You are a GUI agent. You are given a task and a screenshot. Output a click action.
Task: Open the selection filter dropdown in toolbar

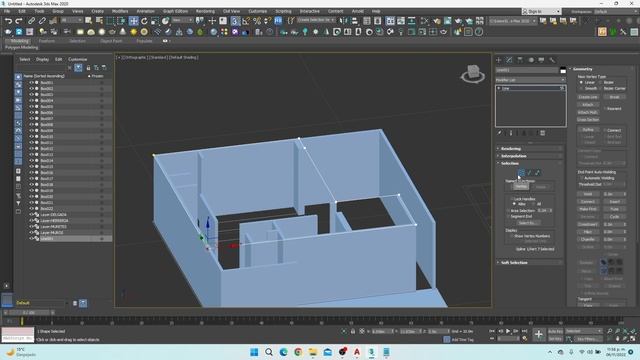pos(71,20)
